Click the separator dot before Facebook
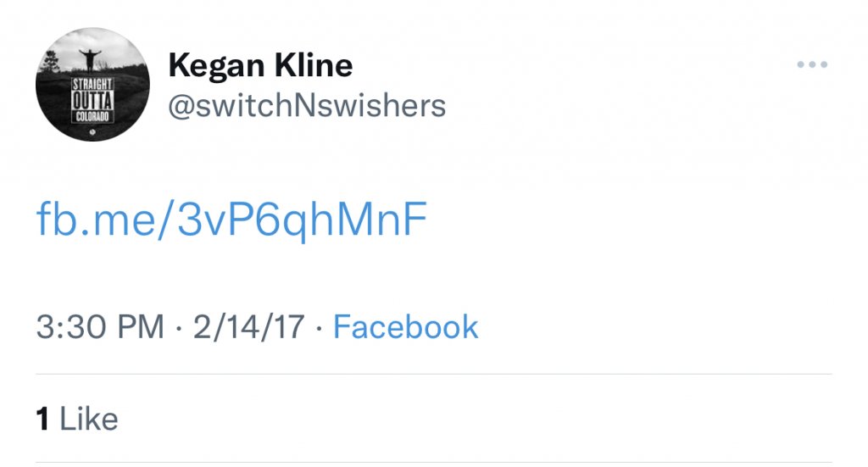The width and height of the screenshot is (868, 467). (x=319, y=328)
